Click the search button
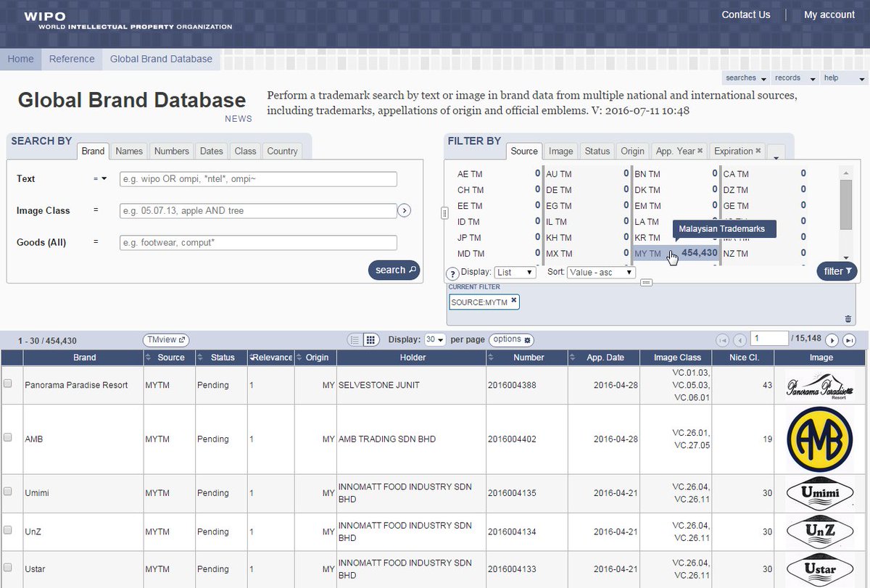This screenshot has width=870, height=588. tap(394, 270)
